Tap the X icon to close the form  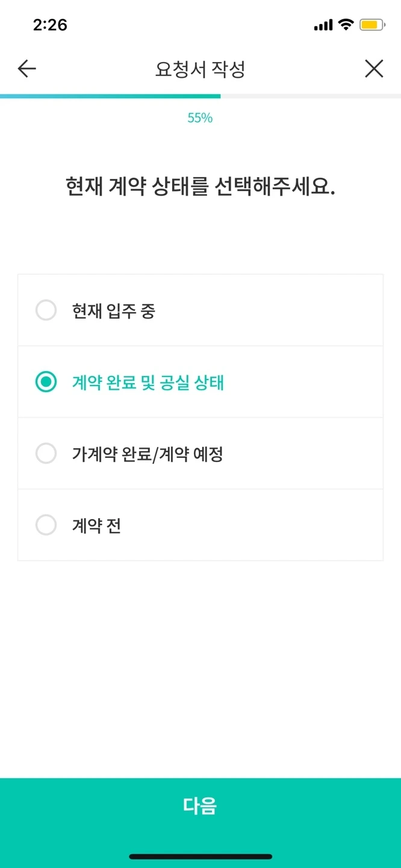coord(374,68)
